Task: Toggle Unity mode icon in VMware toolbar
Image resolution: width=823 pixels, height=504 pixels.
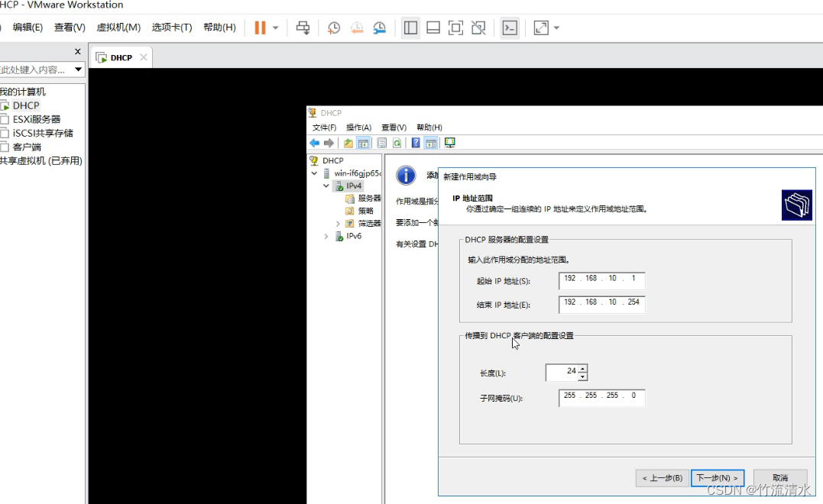Action: point(478,27)
